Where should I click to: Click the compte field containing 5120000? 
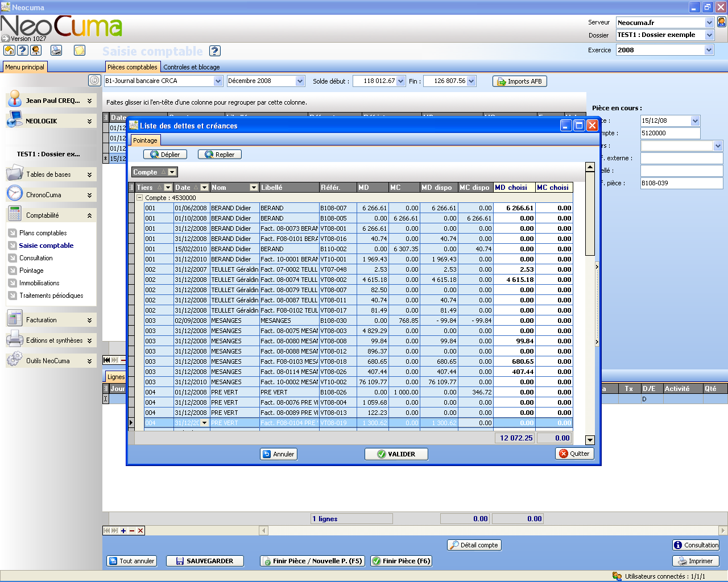coord(670,133)
